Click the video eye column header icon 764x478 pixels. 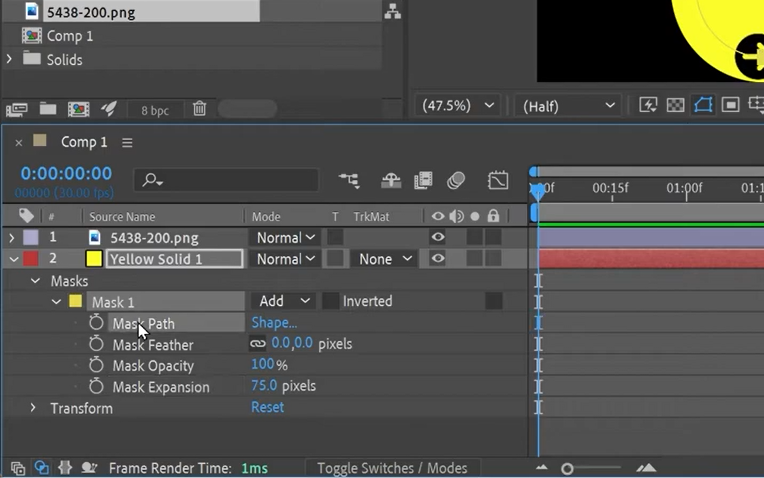click(438, 216)
